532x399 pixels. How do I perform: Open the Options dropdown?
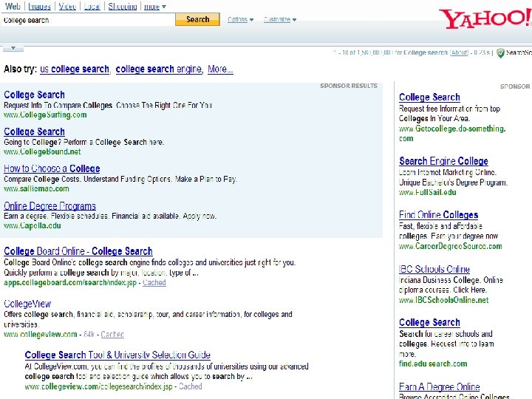(241, 20)
